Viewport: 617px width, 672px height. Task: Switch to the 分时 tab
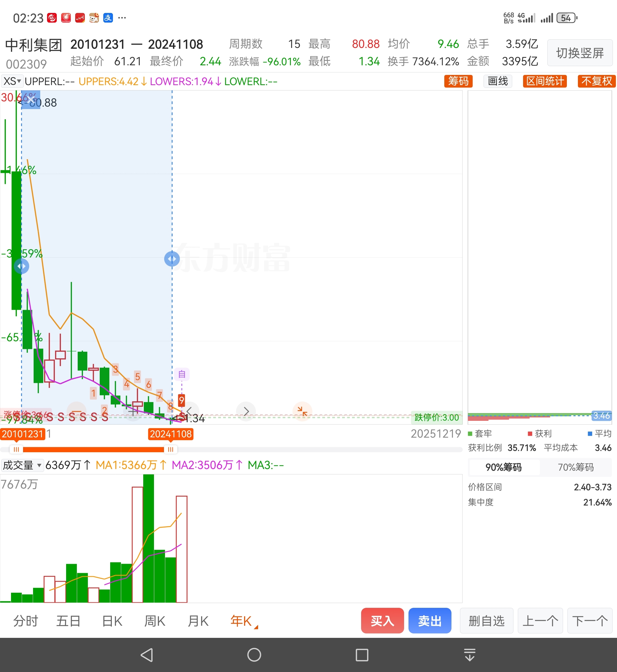pyautogui.click(x=25, y=621)
